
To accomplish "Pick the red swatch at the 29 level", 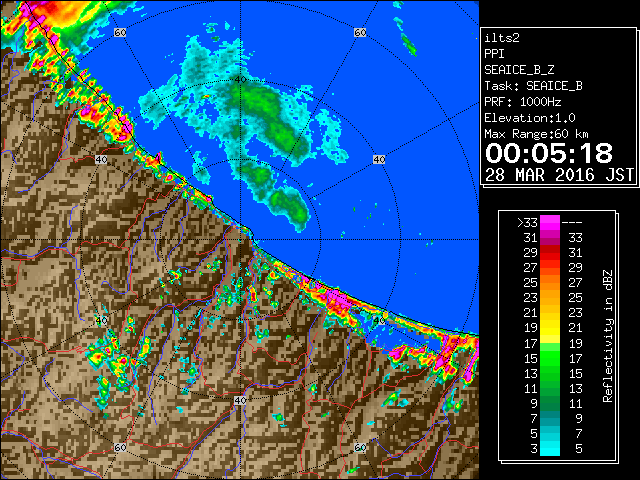I will [x=550, y=253].
